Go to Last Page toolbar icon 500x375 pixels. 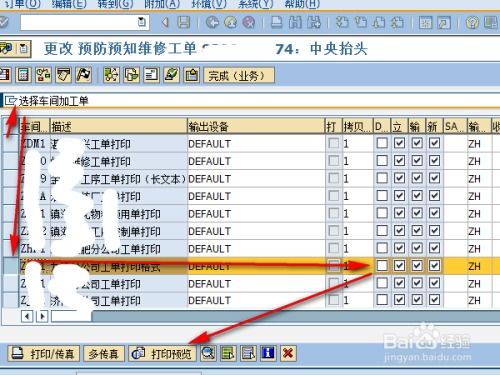tap(397, 23)
